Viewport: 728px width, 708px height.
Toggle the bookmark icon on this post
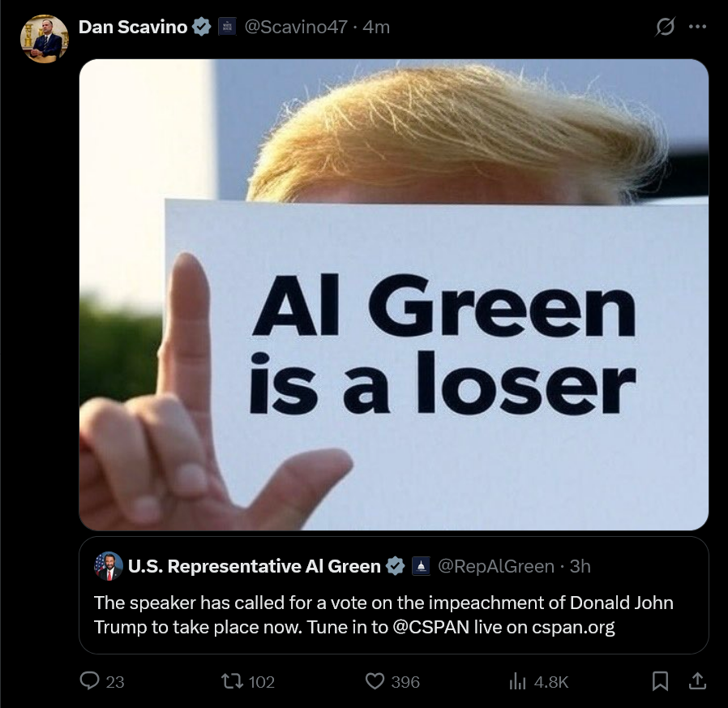click(x=660, y=681)
